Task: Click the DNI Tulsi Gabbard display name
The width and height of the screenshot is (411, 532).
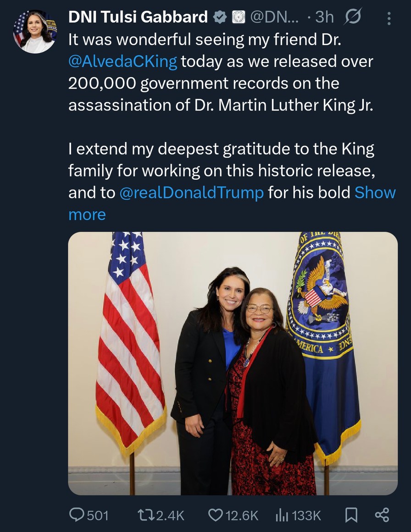Action: pos(138,17)
